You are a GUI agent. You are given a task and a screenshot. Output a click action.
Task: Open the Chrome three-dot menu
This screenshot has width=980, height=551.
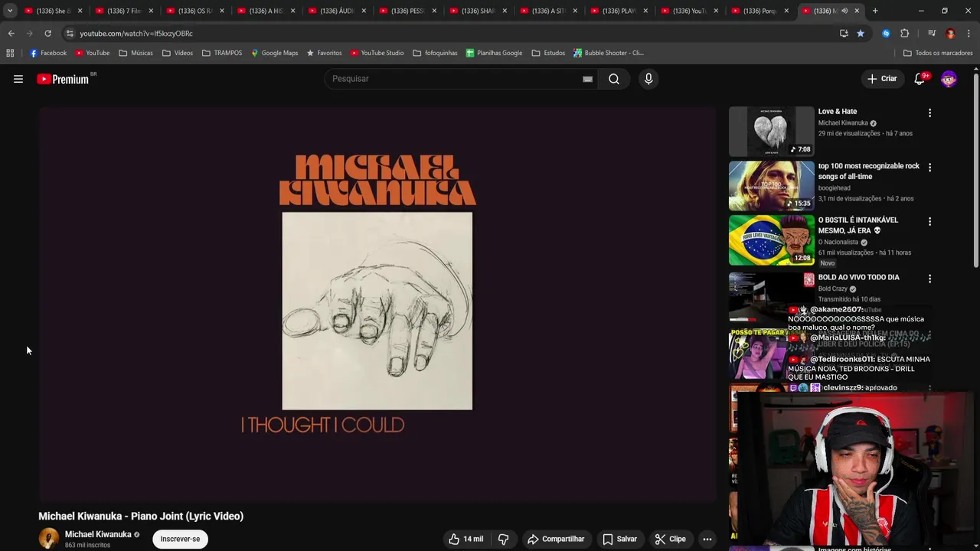[969, 33]
